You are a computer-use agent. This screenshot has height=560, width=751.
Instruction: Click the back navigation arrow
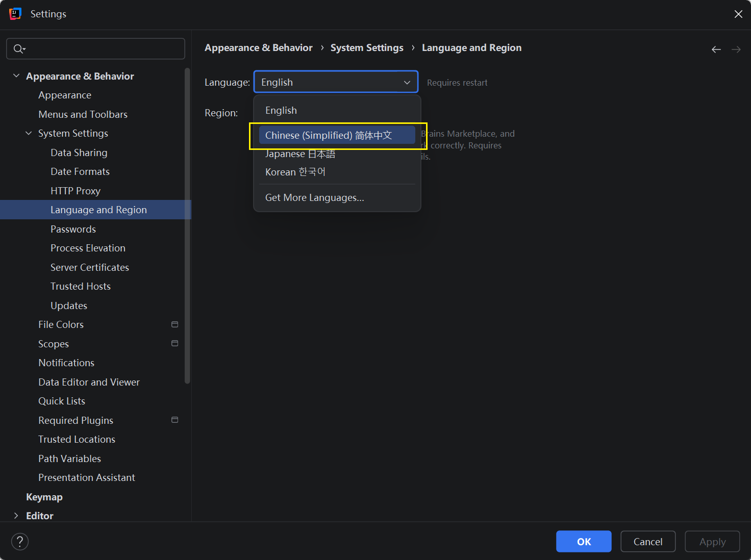click(716, 49)
